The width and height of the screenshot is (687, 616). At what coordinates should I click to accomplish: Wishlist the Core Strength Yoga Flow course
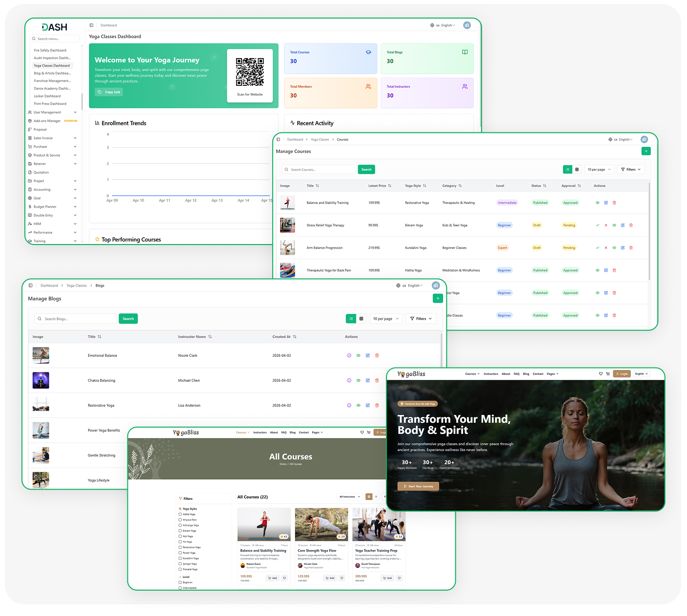(x=342, y=578)
